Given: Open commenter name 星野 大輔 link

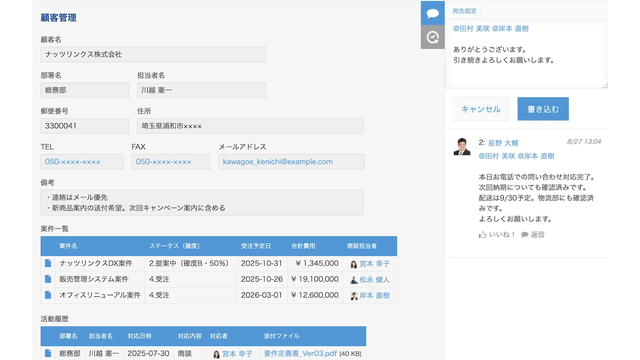Looking at the screenshot, I should point(503,143).
